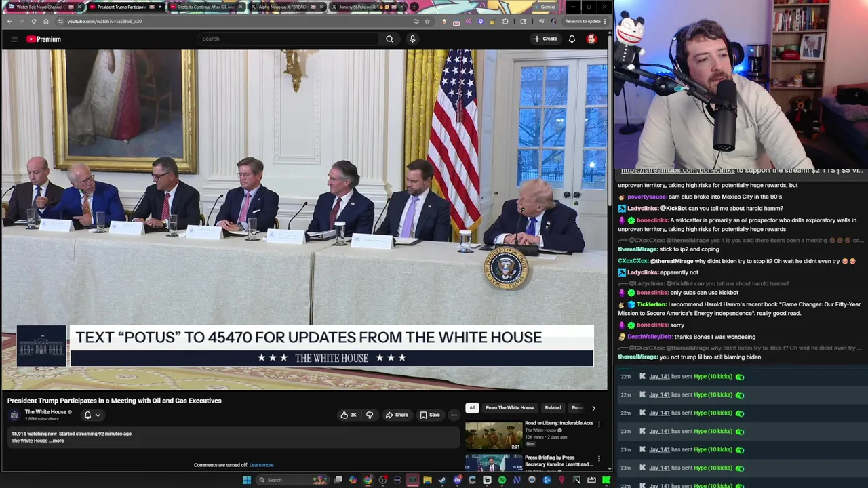
Task: Click video title President Trump Participates
Action: 115,401
